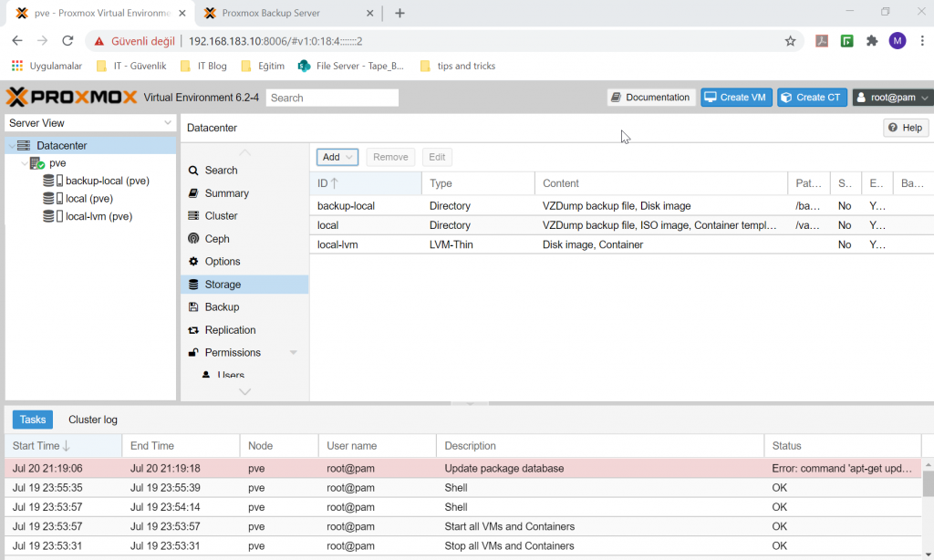Screen dimensions: 934x560
Task: Sort tasks by Status column
Action: tap(843, 446)
